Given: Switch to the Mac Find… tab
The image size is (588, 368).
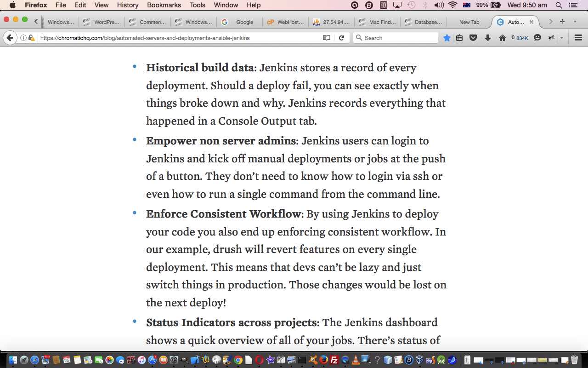Looking at the screenshot, I should pos(377,22).
